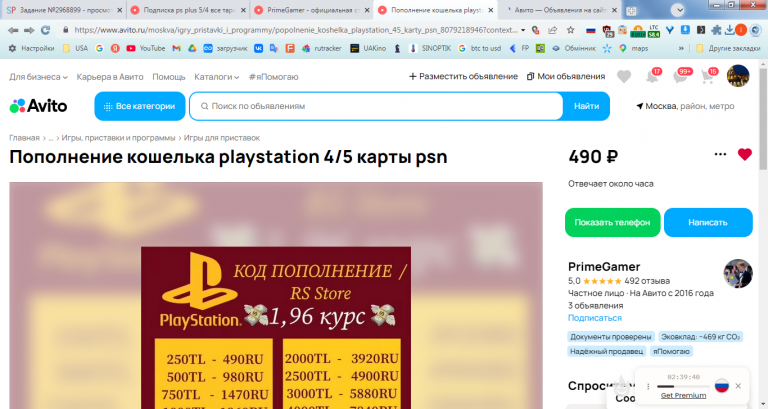Click the яПомогаю seller badge
This screenshot has width=768, height=409.
point(671,351)
